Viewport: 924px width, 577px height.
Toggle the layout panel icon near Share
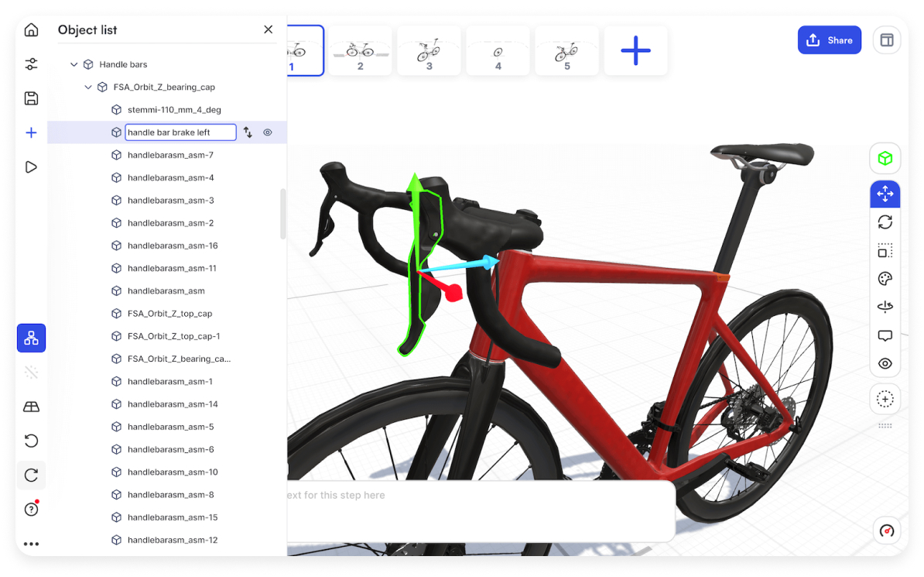coord(886,40)
